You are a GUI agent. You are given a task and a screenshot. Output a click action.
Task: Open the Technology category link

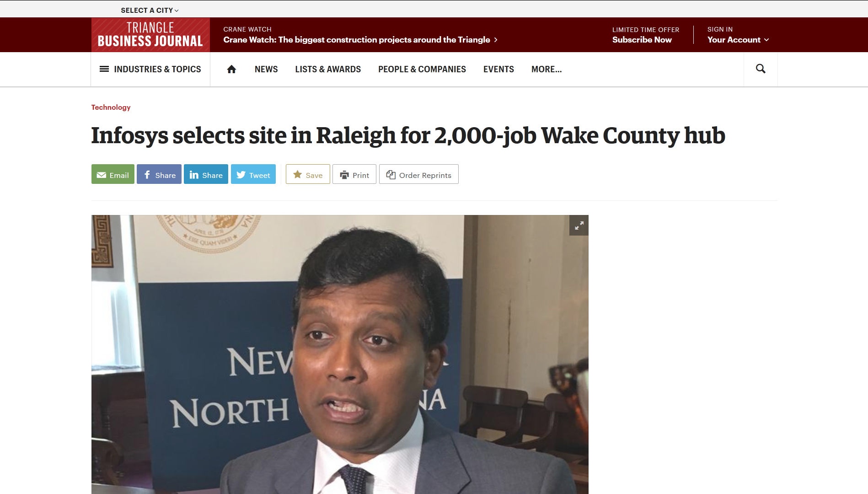(111, 107)
